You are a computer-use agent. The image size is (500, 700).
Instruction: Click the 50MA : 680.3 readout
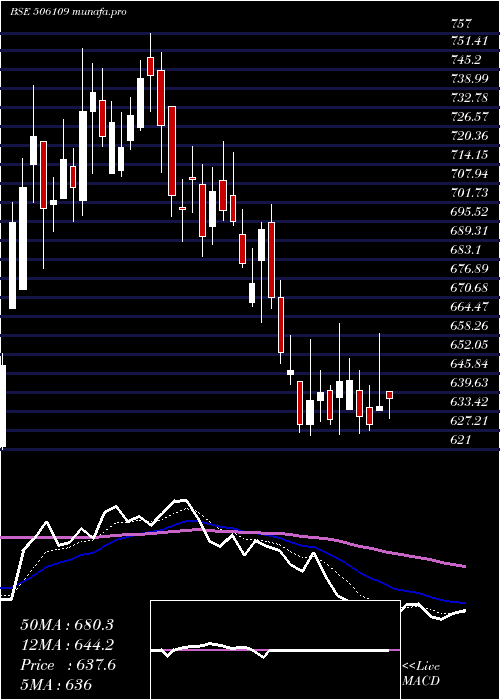(x=67, y=625)
